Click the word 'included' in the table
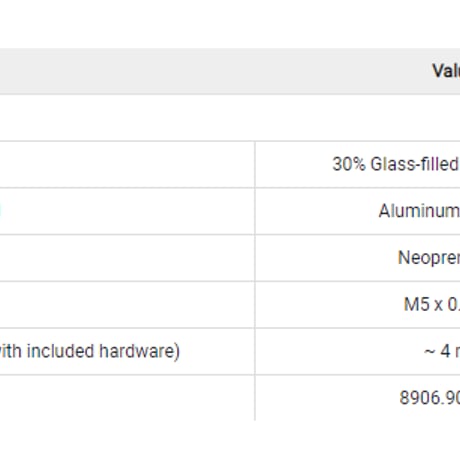460x460 pixels. tap(61, 351)
